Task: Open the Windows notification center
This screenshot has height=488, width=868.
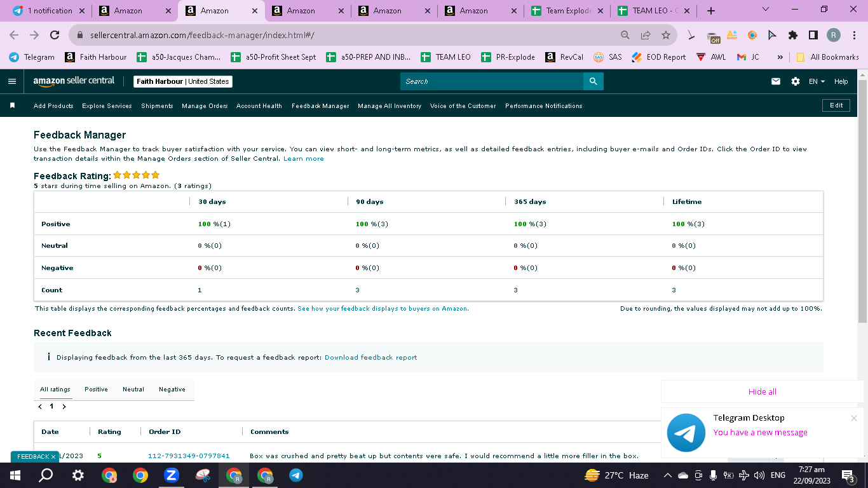Action: pos(848,475)
